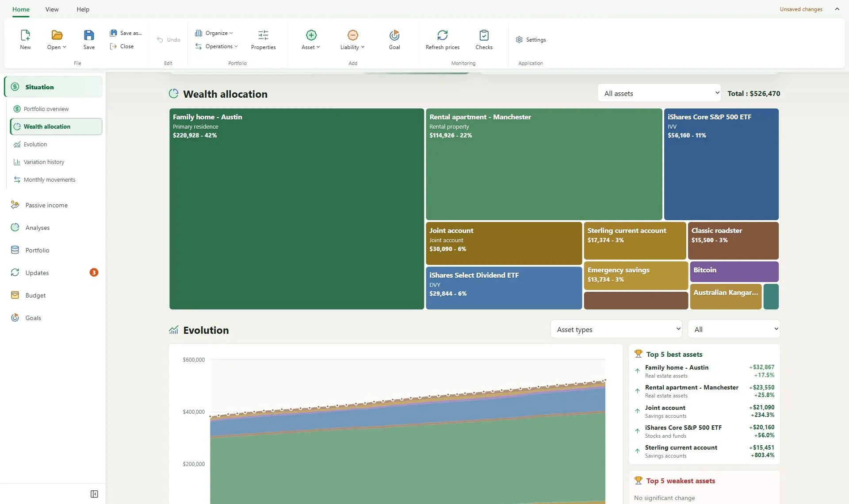Open the Portfolio database section
Image resolution: width=849 pixels, height=504 pixels.
[54, 250]
